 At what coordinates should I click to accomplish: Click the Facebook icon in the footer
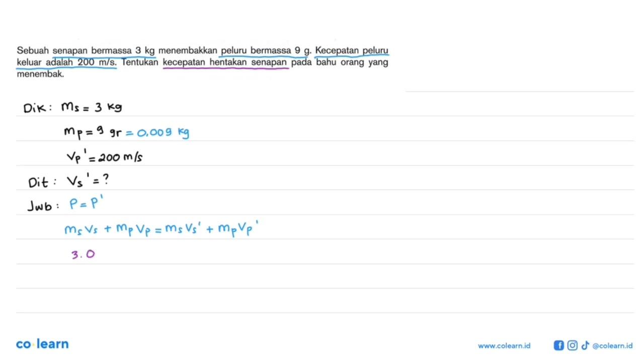(x=558, y=345)
